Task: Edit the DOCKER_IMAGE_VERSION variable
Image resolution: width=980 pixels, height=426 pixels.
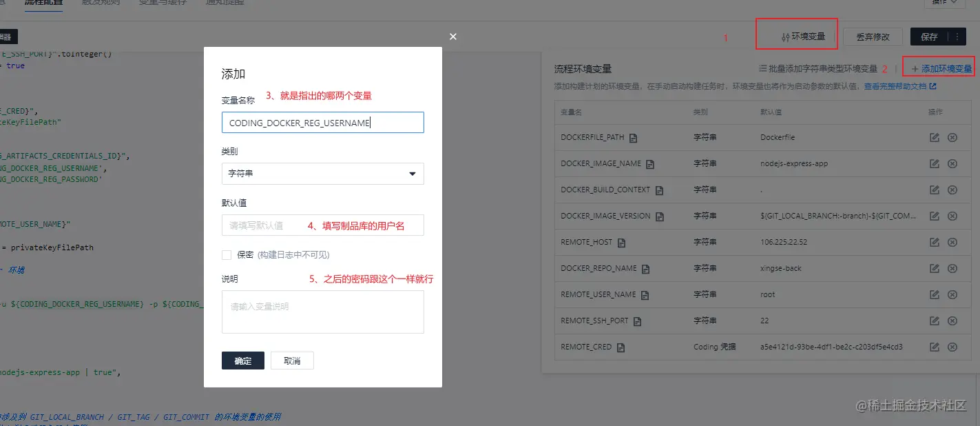Action: click(935, 216)
